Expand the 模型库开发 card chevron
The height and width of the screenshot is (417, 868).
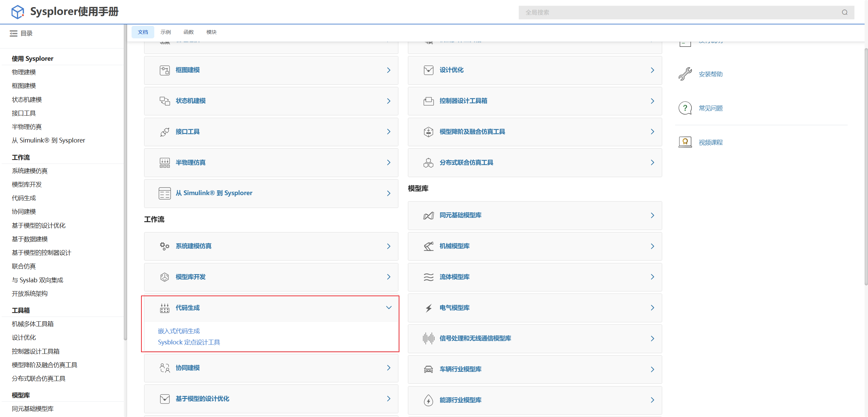tap(389, 277)
